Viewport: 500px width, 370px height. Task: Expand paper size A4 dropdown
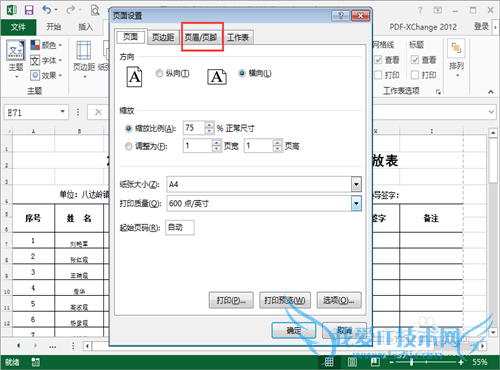tap(356, 184)
